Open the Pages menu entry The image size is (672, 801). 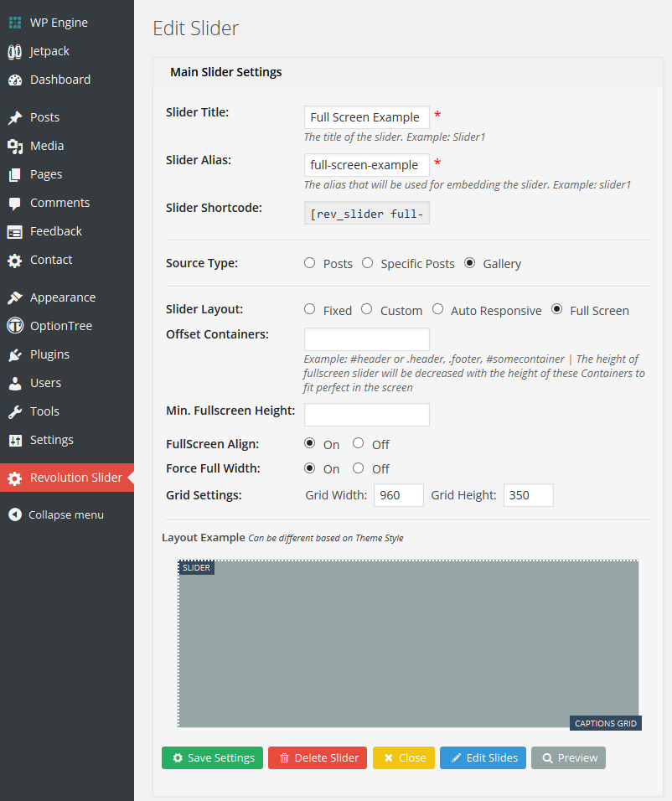[x=16, y=173]
